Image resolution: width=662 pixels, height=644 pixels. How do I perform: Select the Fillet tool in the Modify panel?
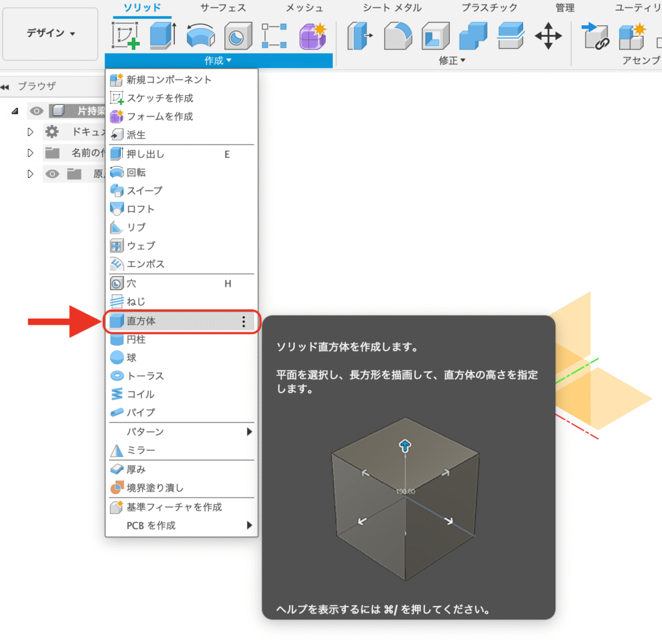click(398, 37)
